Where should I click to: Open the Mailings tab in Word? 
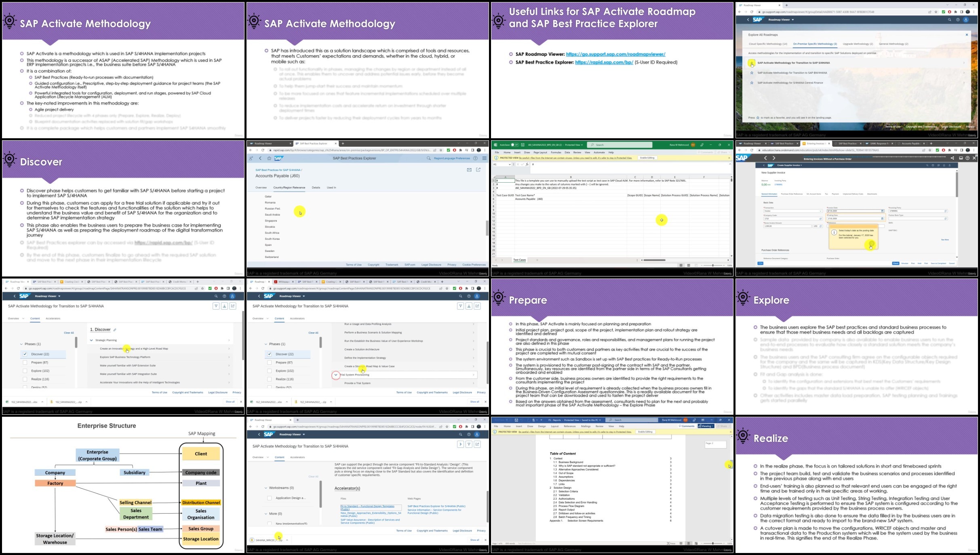586,426
